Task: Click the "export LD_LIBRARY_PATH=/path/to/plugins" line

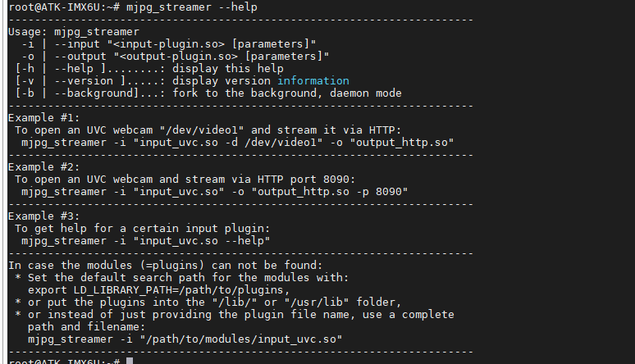Action: [159, 289]
